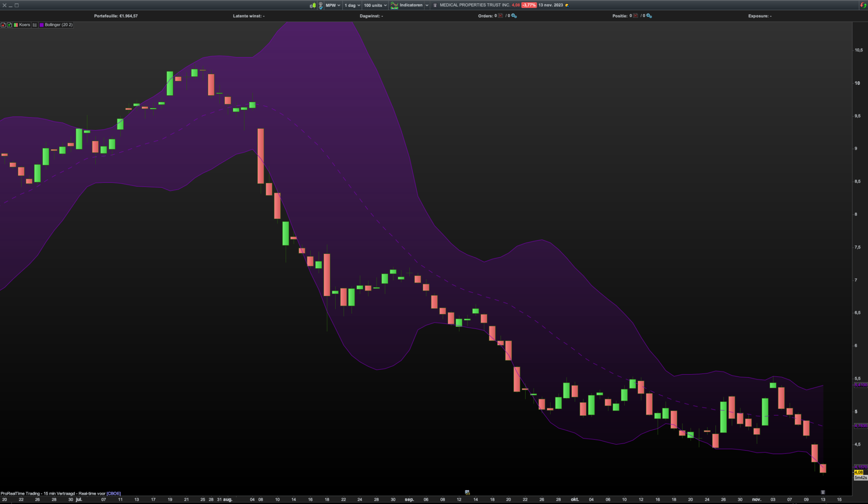Click the green buy order arrow icon
Screen dimensions: 868x504
tap(9, 25)
